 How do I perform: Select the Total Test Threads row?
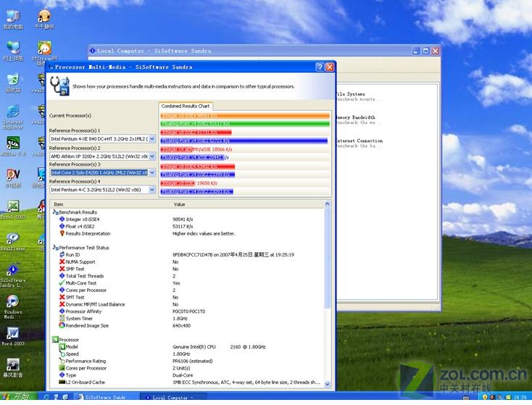[186, 276]
